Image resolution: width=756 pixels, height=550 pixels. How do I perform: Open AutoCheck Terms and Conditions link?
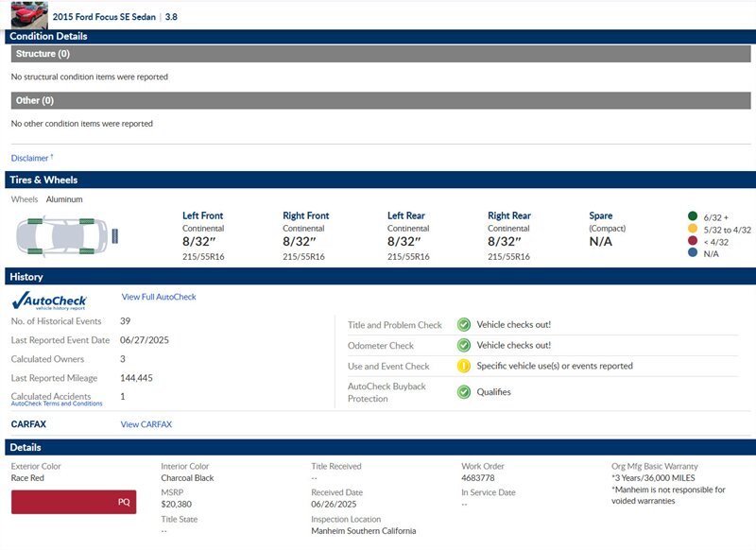point(57,404)
